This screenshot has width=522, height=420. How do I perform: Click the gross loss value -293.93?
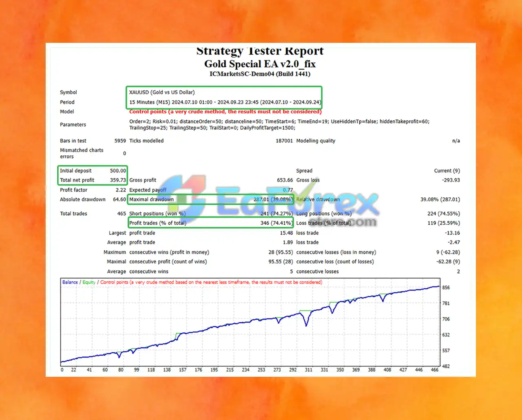pos(451,180)
